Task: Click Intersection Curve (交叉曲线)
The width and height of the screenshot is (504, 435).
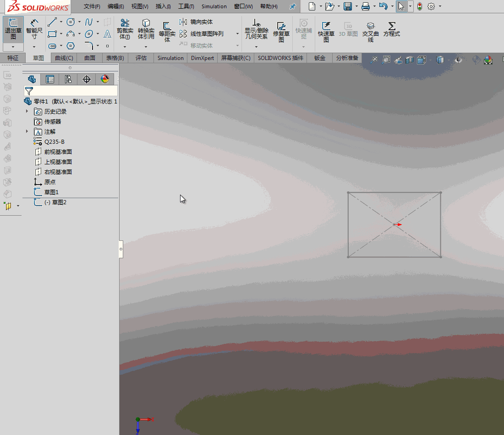Action: tap(370, 32)
